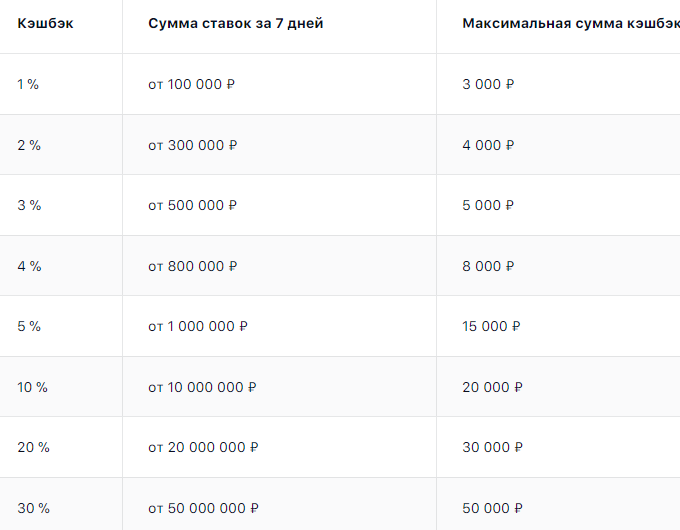This screenshot has height=530, width=680.
Task: Select the "от 300 000 ₽" cell
Action: pyautogui.click(x=193, y=145)
